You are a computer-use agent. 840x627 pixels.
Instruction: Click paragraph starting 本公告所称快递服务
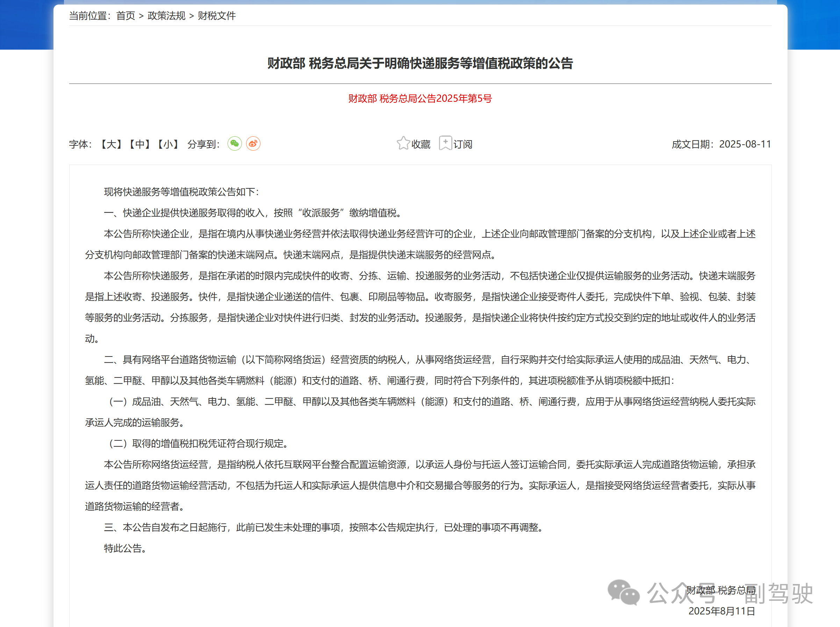[420, 307]
